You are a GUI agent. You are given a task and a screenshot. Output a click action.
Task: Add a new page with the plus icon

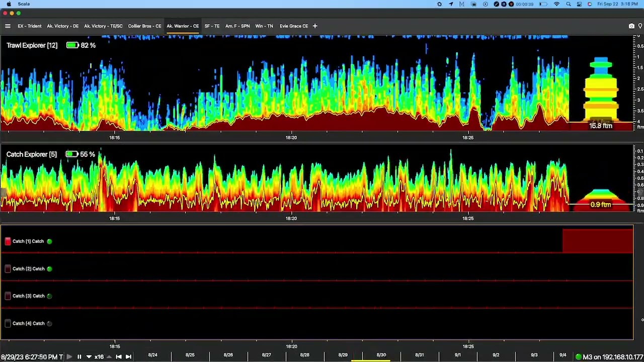[315, 26]
